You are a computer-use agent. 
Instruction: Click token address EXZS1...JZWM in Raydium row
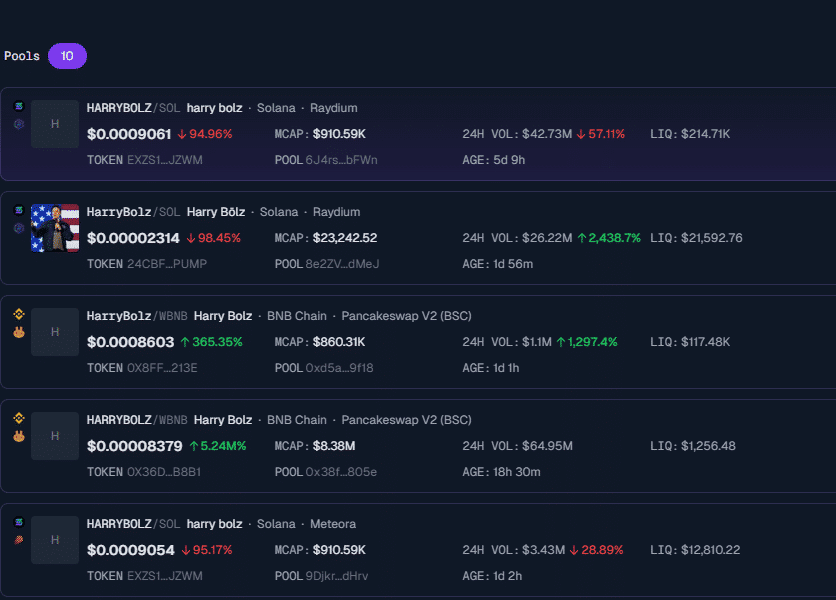(165, 160)
